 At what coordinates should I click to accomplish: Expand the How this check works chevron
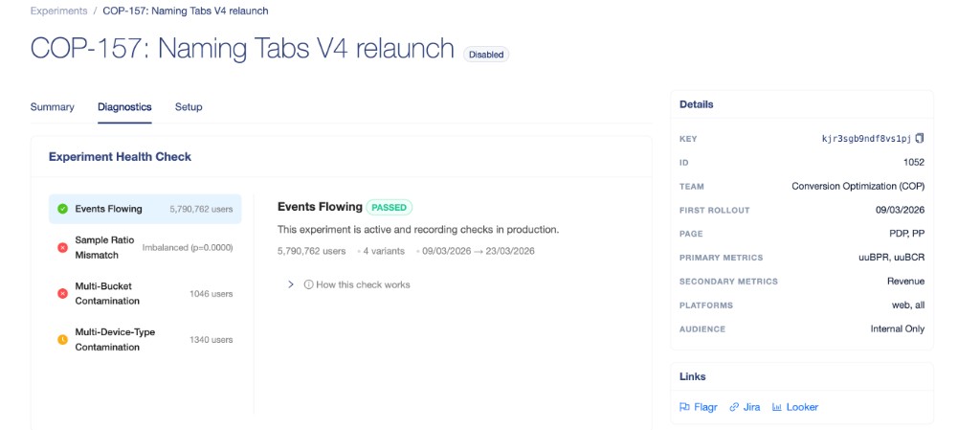291,284
